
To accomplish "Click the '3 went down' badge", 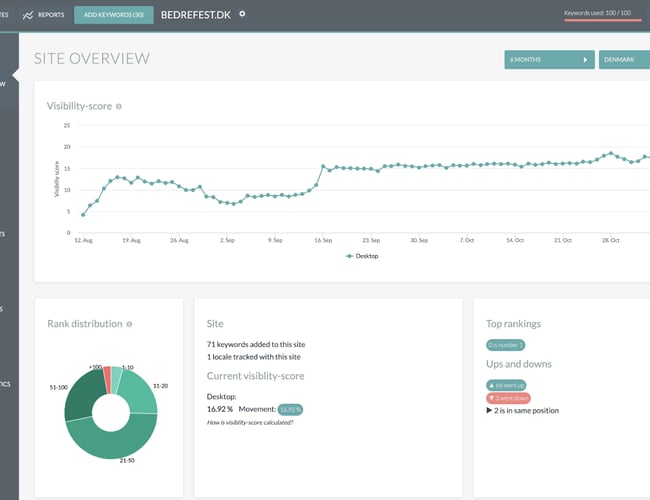I will click(x=507, y=397).
